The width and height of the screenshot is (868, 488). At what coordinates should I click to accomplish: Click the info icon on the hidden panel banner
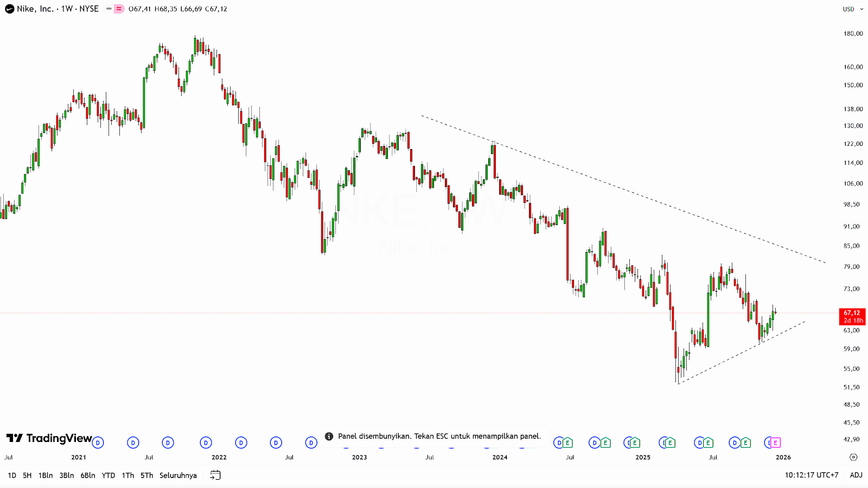click(328, 436)
